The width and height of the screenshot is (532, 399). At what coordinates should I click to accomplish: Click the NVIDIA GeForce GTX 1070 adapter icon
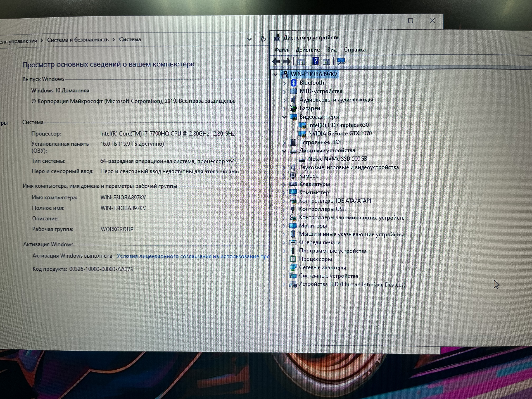[x=302, y=134]
